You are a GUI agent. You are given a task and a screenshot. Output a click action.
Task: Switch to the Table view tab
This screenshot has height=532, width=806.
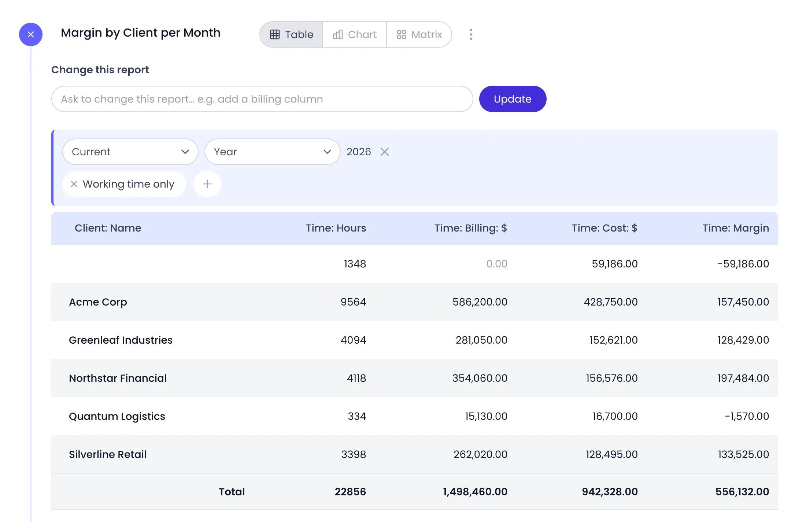tap(292, 34)
